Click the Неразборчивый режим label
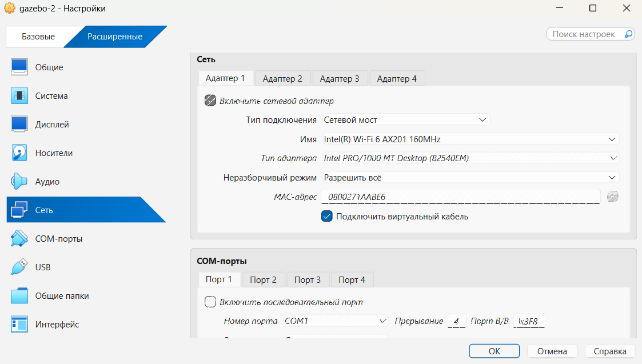The image size is (642, 364). coord(270,178)
